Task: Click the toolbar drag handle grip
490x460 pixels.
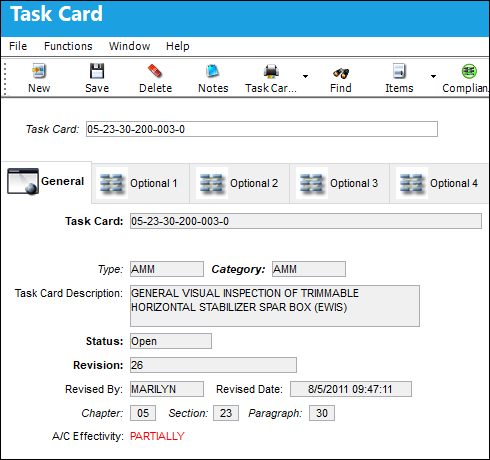Action: 5,79
